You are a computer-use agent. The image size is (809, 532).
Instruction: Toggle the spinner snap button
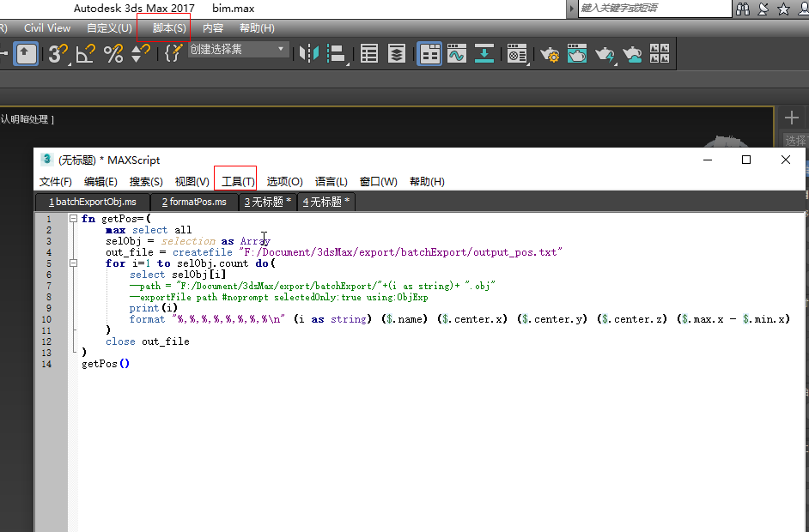tap(140, 53)
